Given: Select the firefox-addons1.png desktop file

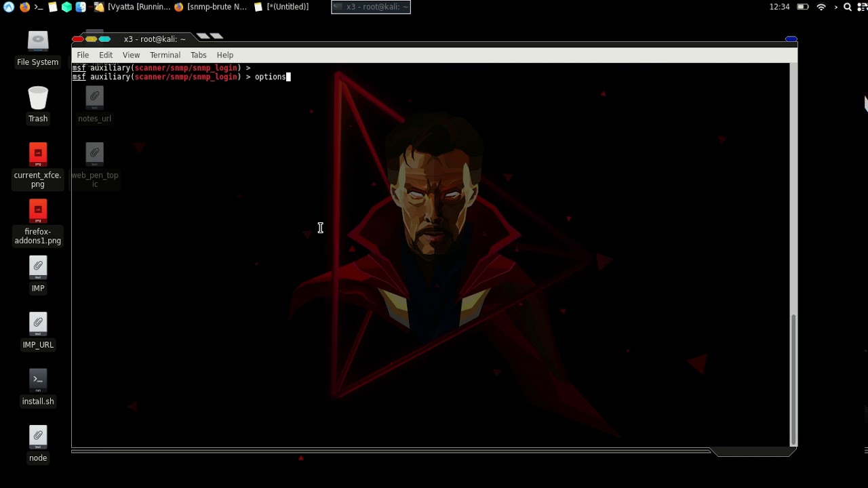Looking at the screenshot, I should coord(38,222).
